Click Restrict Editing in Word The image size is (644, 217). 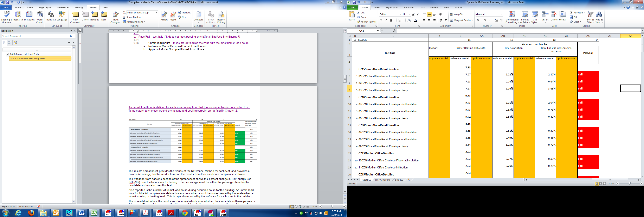click(x=221, y=17)
